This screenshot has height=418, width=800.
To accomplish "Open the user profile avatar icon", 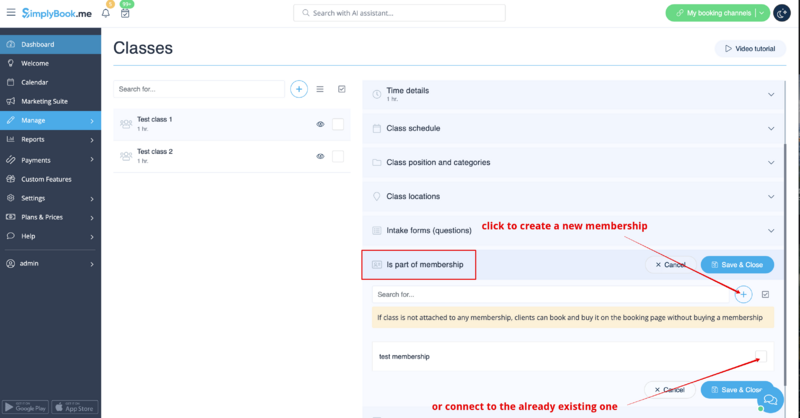I will point(782,13).
